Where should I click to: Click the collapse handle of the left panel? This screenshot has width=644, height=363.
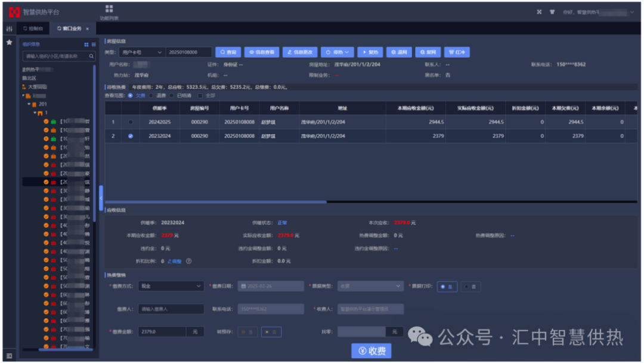coord(101,198)
